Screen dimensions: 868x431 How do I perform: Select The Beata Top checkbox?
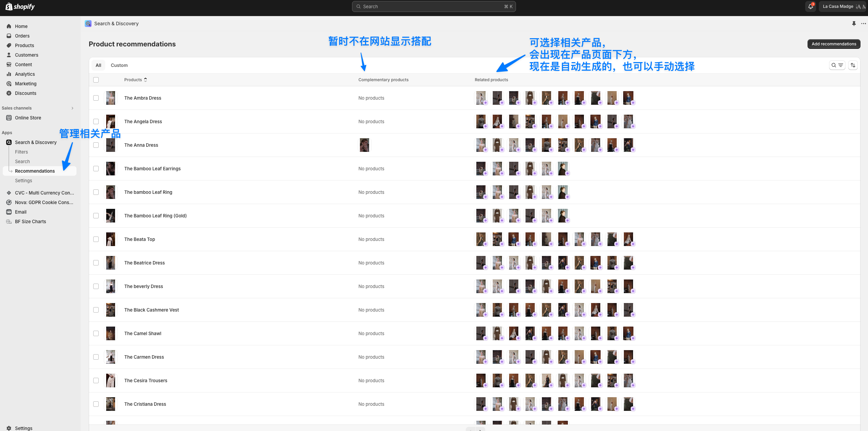coord(96,239)
